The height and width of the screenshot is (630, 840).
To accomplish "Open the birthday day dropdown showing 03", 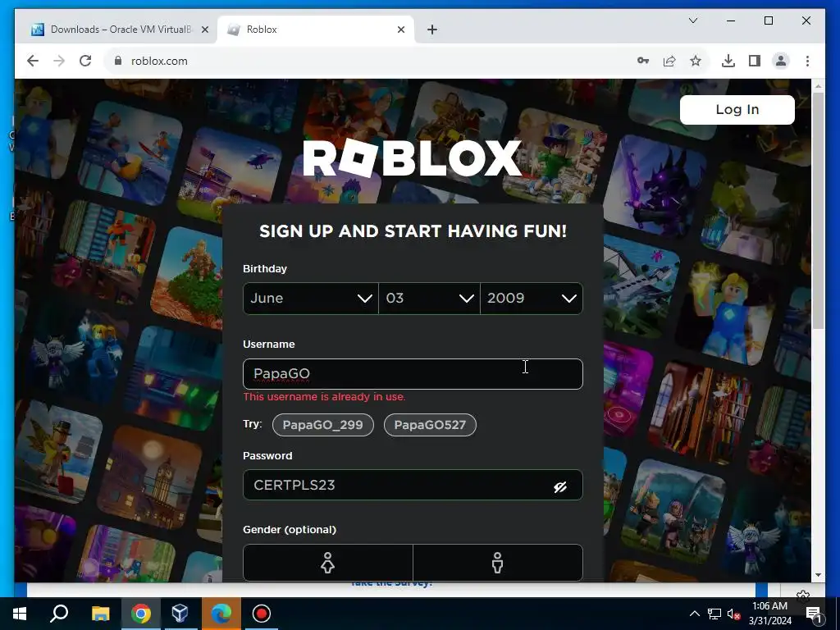I will click(429, 299).
